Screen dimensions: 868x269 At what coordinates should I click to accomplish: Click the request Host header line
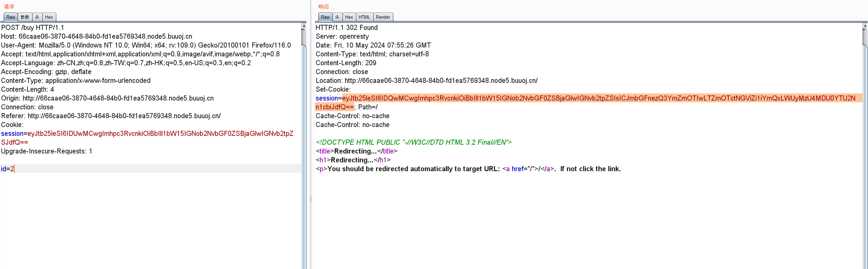click(x=97, y=36)
